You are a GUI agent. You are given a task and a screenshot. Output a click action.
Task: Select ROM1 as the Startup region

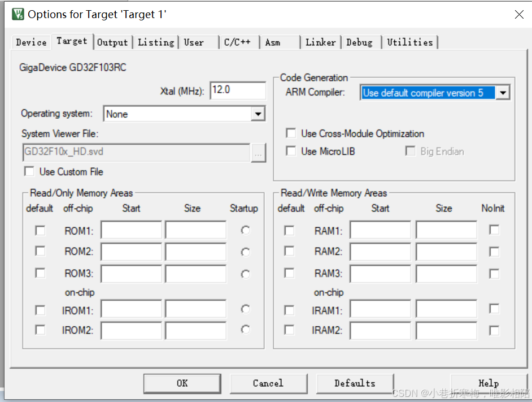[245, 230]
